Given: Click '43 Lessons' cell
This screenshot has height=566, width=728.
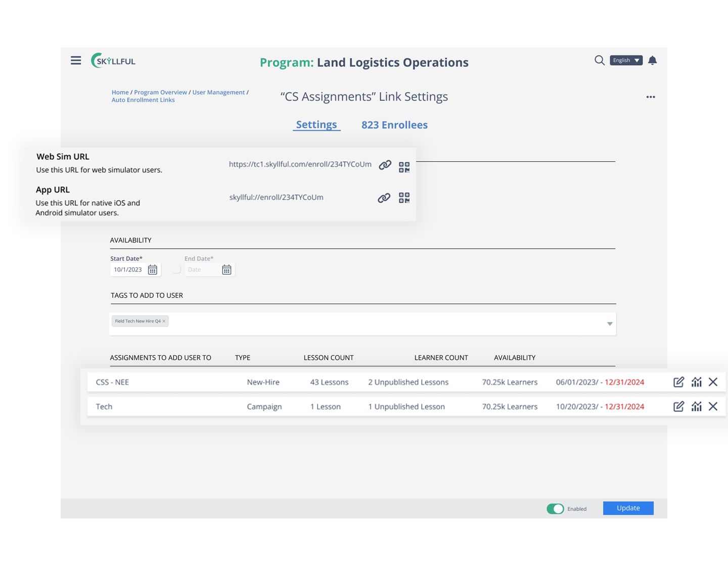Looking at the screenshot, I should [329, 382].
